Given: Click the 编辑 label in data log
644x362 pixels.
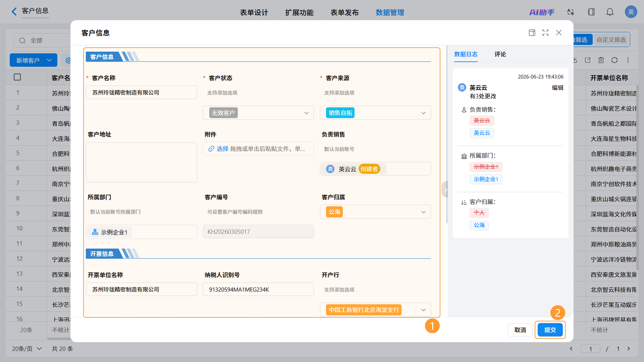Looking at the screenshot, I should click(557, 88).
